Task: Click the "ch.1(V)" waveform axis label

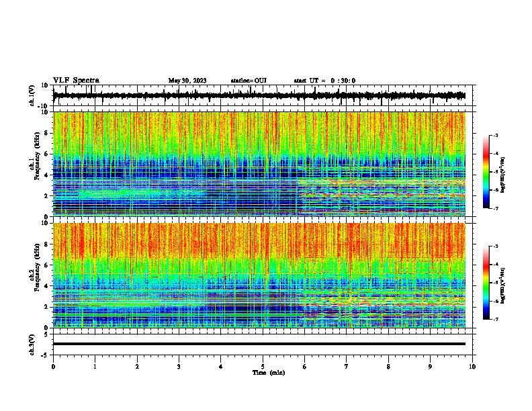Action: [32, 95]
